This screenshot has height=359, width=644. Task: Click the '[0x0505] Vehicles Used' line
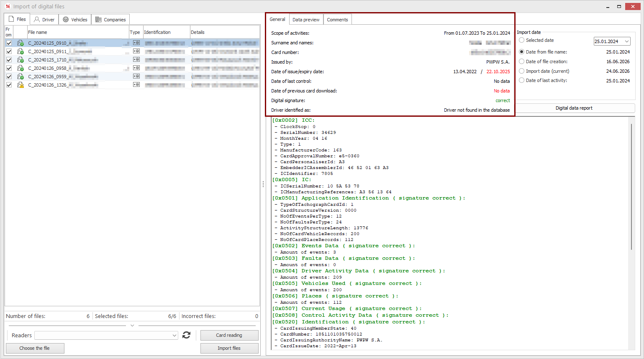click(347, 284)
